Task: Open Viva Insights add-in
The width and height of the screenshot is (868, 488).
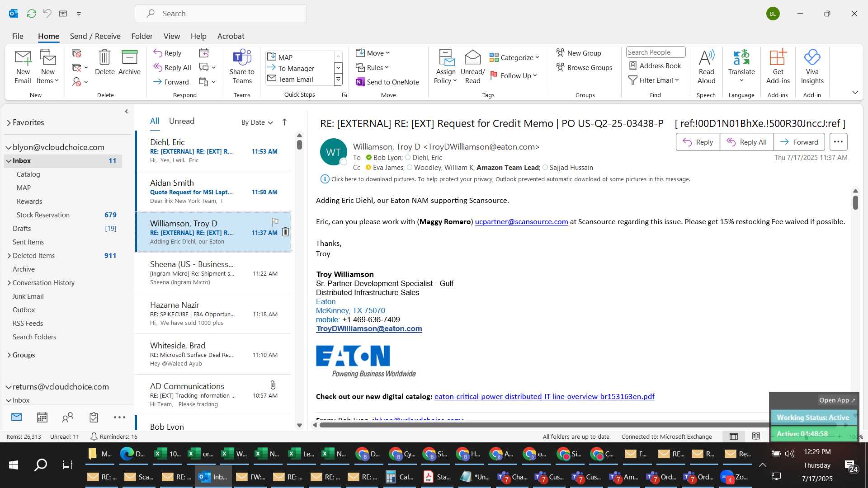Action: click(x=812, y=67)
